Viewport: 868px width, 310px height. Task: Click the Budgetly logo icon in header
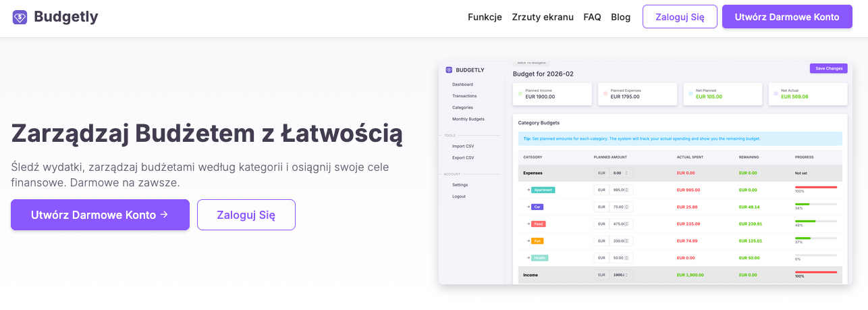(x=20, y=18)
